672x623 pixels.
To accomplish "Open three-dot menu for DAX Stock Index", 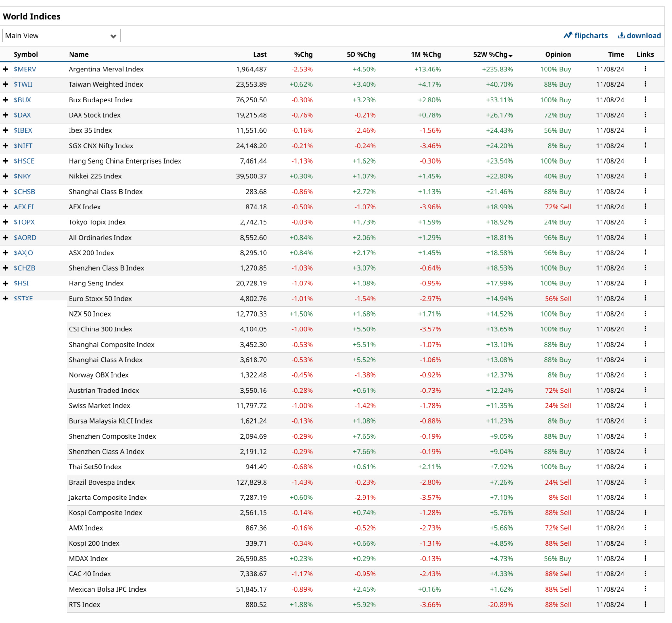I will [645, 115].
